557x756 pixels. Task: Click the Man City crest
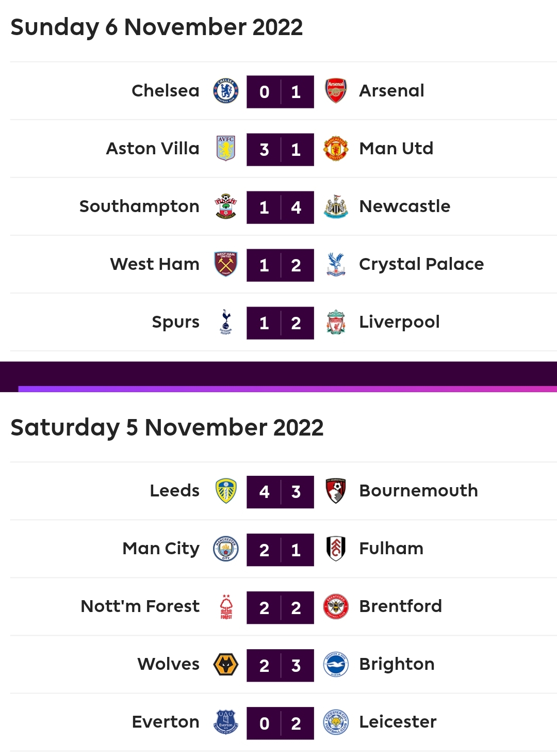point(226,549)
